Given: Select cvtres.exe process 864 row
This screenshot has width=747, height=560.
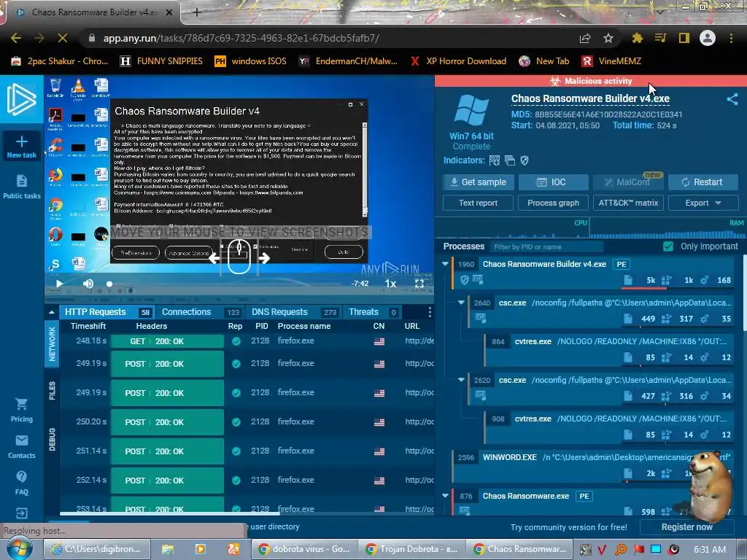Looking at the screenshot, I should [x=610, y=349].
